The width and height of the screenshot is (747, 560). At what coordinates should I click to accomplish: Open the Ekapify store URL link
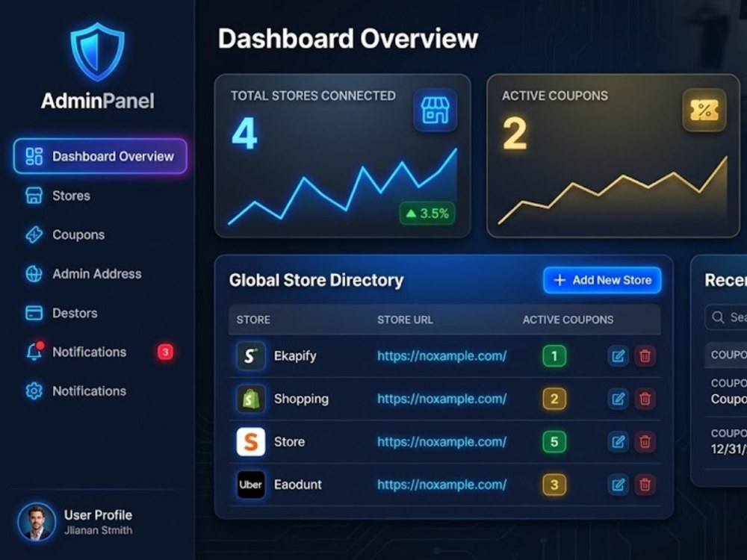point(441,355)
